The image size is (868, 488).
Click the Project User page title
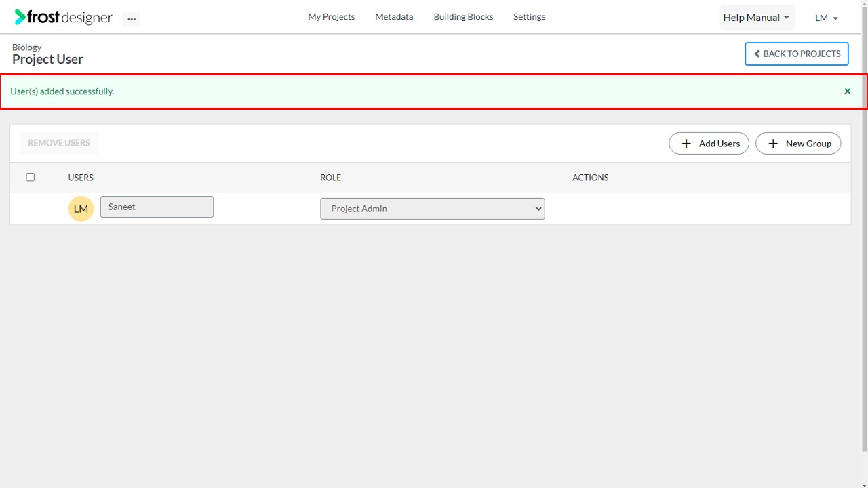pyautogui.click(x=47, y=60)
